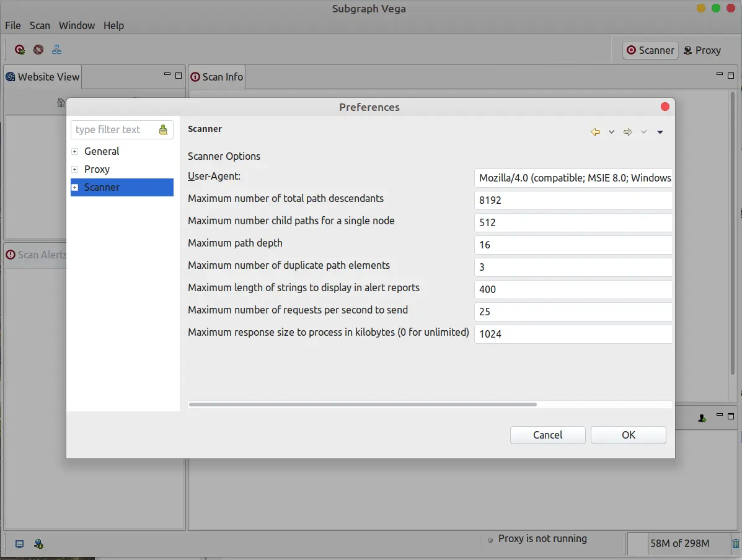The height and width of the screenshot is (560, 742).
Task: Click the Proxy is not running status
Action: [542, 539]
